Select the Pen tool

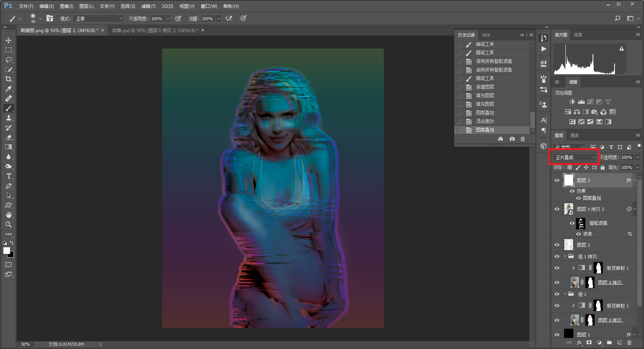(x=8, y=186)
